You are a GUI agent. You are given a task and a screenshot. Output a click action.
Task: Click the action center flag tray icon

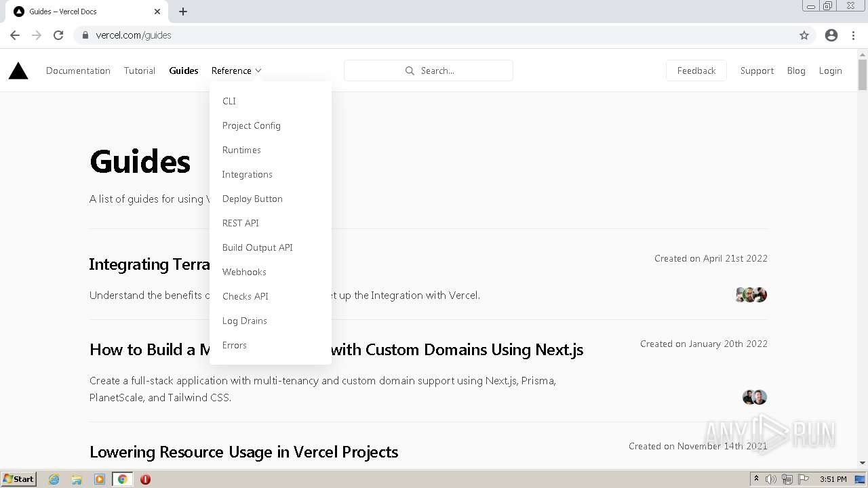point(804,479)
